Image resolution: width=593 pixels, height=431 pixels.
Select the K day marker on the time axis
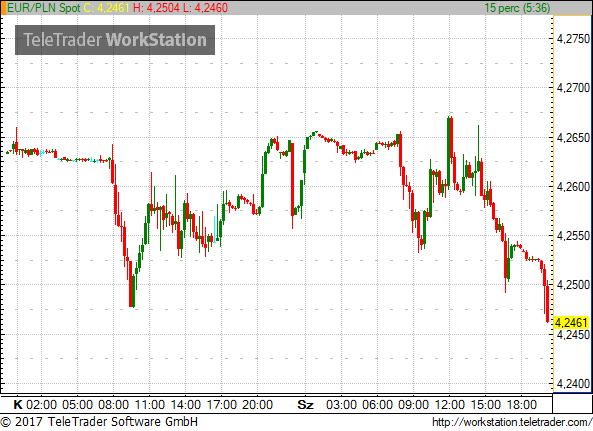[18, 405]
